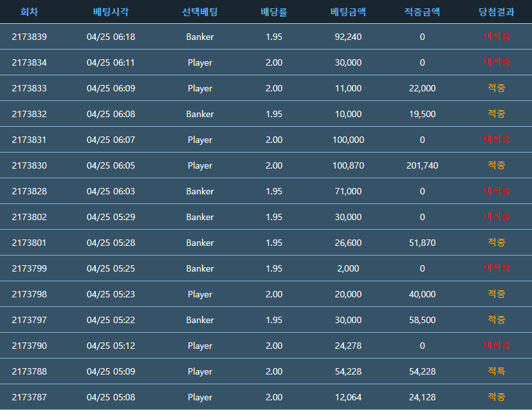This screenshot has width=532, height=410.
Task: Select the Banker bet in round 2173799
Action: (199, 268)
